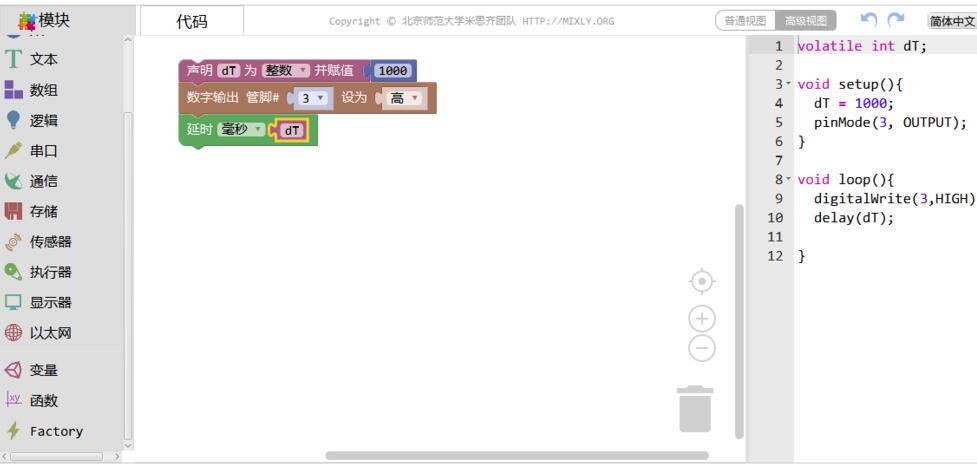
Task: Open the 高 level dropdown
Action: coord(403,98)
